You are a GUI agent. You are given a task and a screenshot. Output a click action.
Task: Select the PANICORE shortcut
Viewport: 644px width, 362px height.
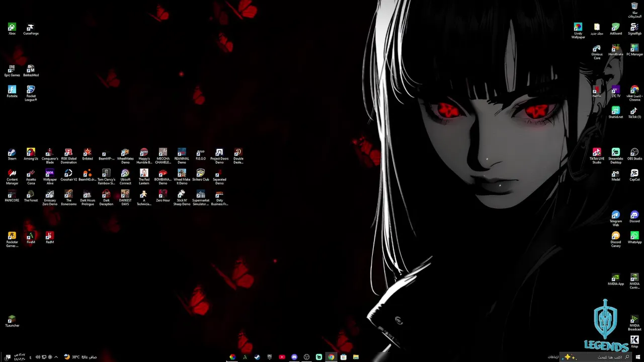pos(12,197)
